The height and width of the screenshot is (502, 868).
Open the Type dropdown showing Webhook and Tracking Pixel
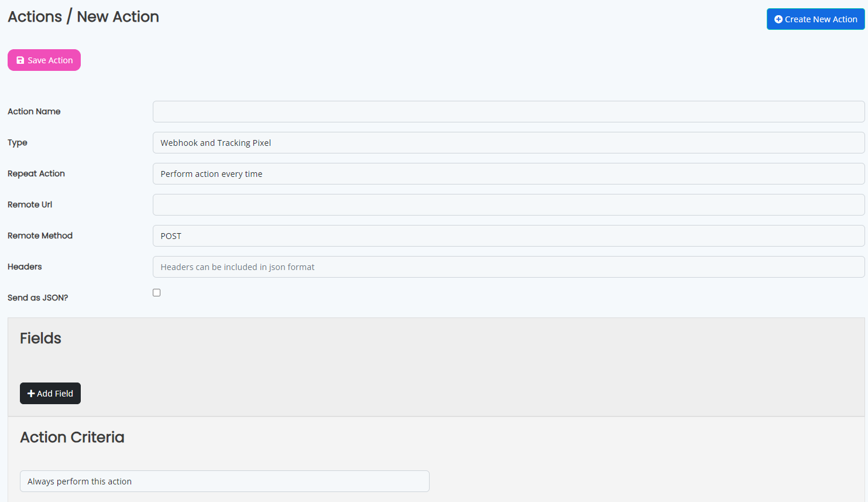[509, 142]
